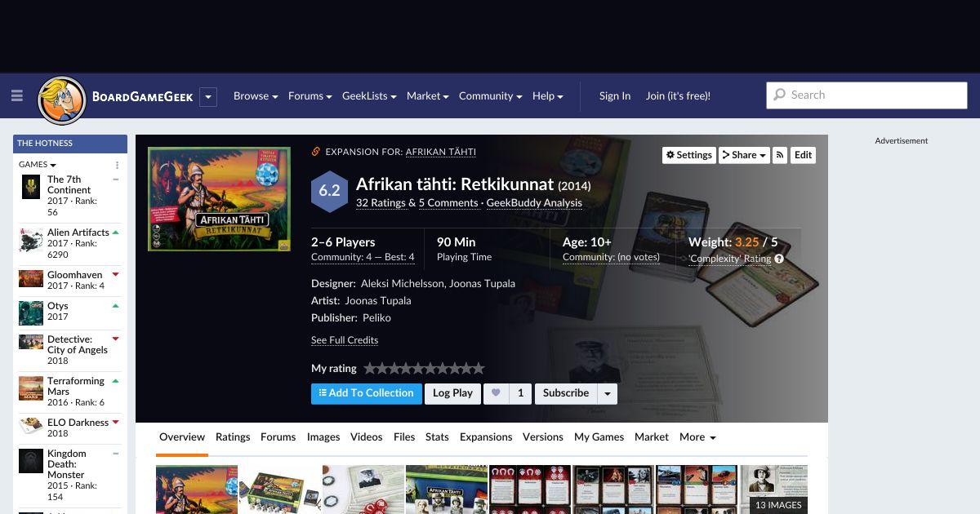
Task: Click the Afrikan tähti parent game link
Action: click(440, 152)
